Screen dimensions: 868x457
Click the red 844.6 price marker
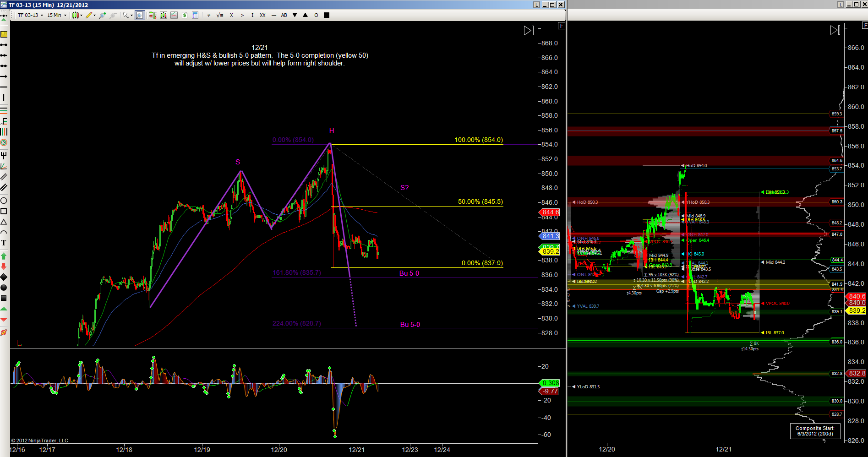[x=550, y=212]
